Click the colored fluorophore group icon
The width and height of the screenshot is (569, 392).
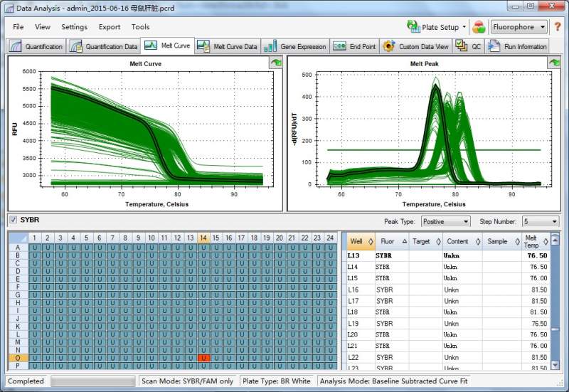[479, 27]
